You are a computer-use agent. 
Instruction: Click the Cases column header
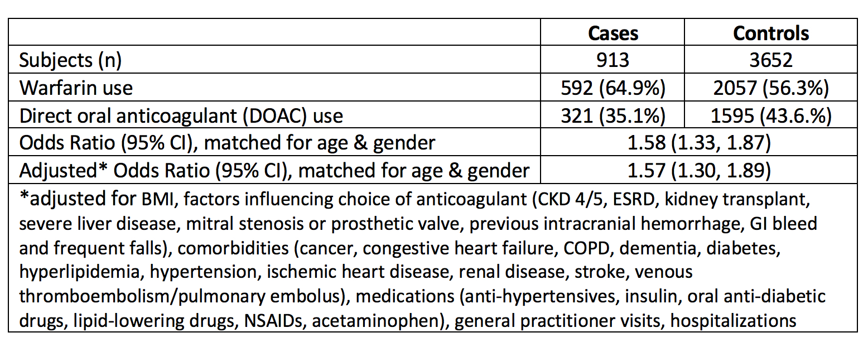[x=613, y=33]
